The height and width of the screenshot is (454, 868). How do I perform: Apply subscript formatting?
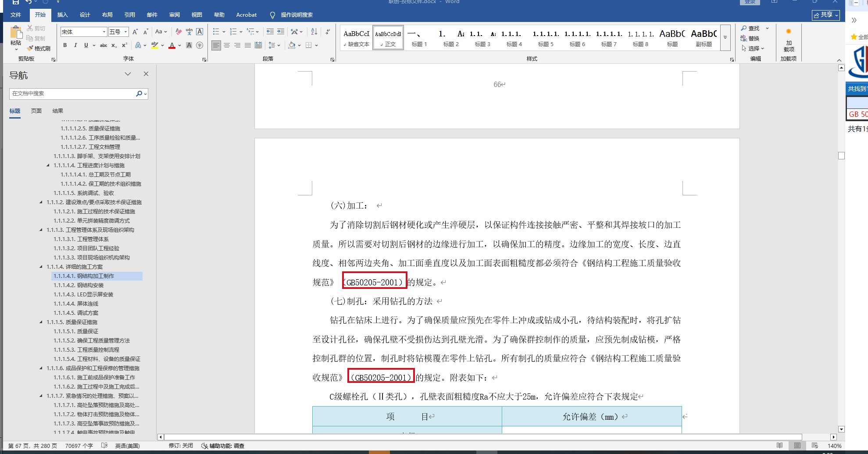114,45
